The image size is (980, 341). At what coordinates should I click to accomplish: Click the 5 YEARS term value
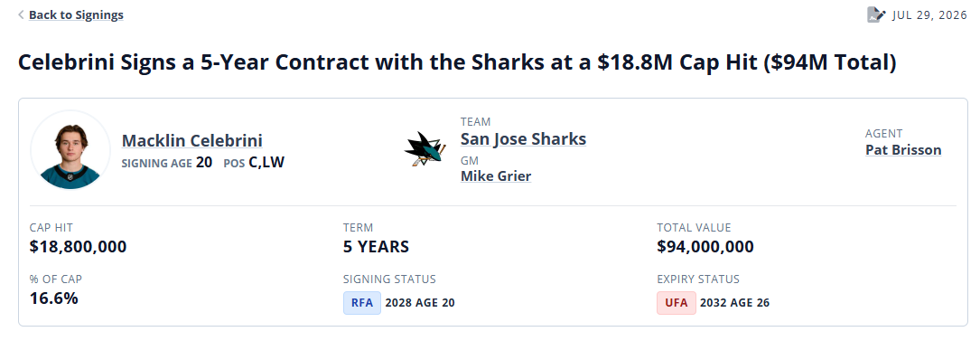click(377, 247)
